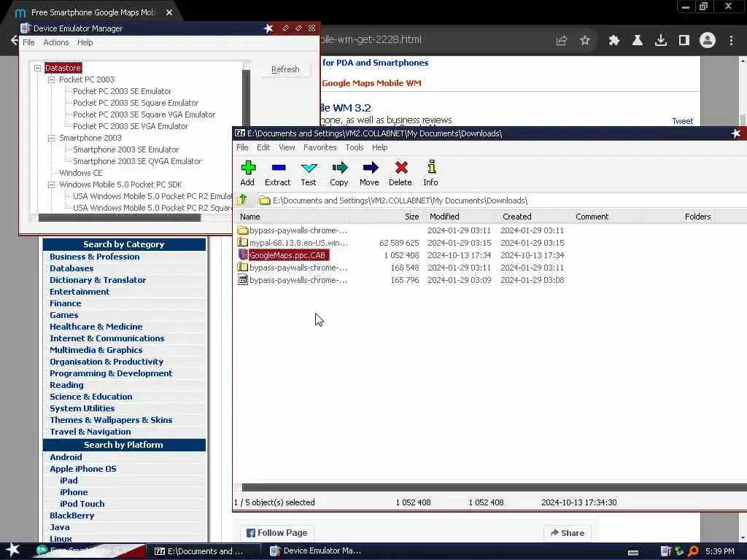The image size is (747, 560).
Task: Go up one folder level in 7-Zip
Action: click(242, 200)
